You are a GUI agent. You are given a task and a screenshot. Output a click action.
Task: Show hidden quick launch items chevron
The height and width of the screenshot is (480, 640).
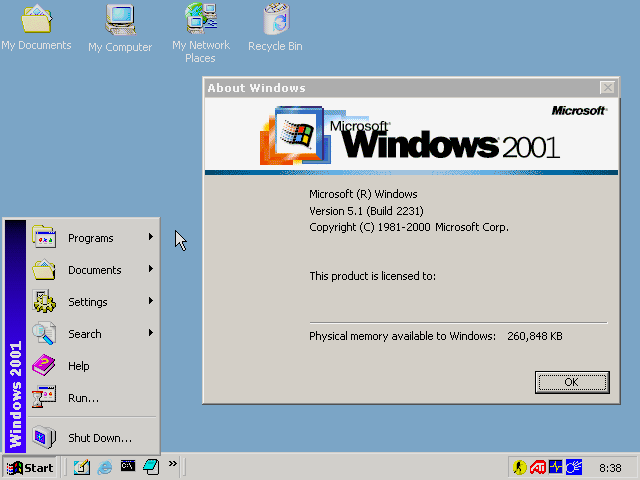click(x=173, y=463)
